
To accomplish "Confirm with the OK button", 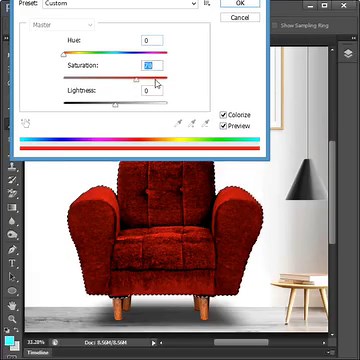I will pos(240,3).
